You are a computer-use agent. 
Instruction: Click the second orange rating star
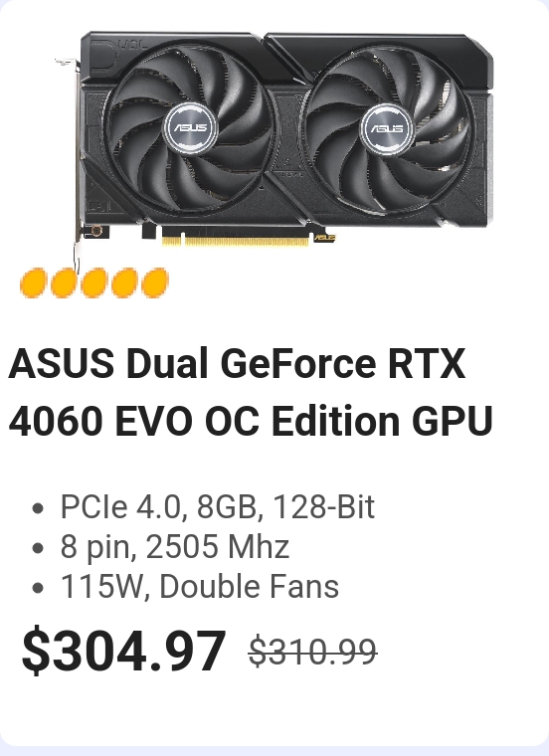[x=64, y=283]
